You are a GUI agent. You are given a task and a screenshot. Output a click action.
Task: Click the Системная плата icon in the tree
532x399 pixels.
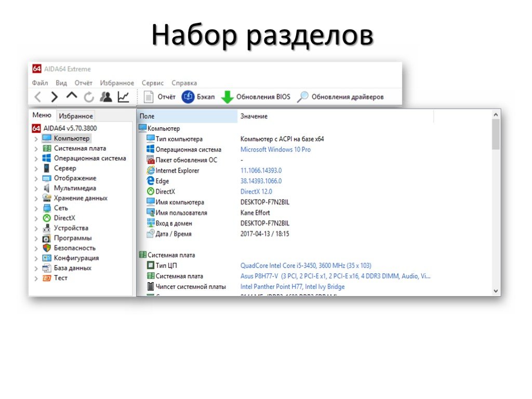click(47, 148)
